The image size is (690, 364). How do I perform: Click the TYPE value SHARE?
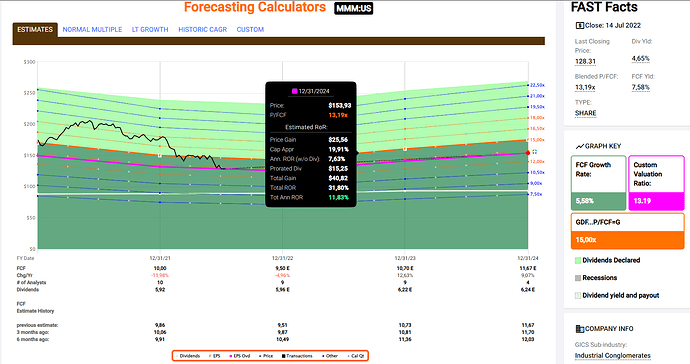[586, 113]
